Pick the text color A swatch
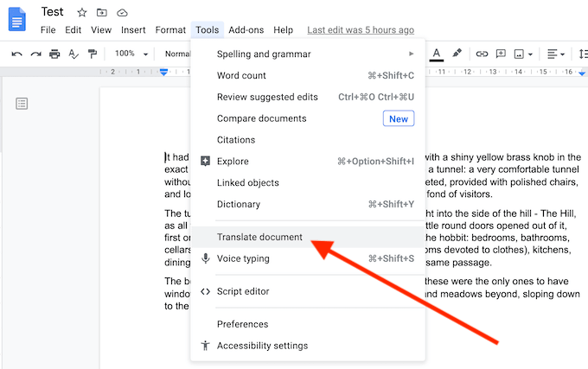The width and height of the screenshot is (588, 369). click(x=437, y=54)
